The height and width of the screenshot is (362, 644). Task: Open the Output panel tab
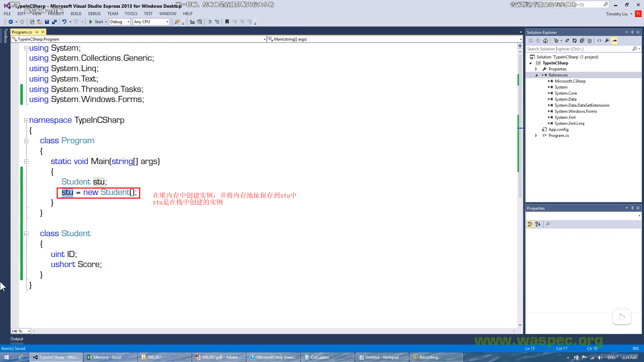(17, 339)
